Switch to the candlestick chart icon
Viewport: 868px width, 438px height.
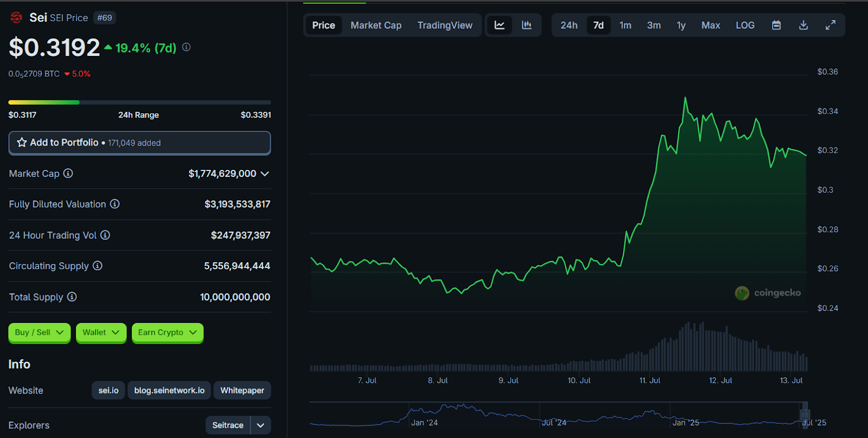(x=526, y=25)
